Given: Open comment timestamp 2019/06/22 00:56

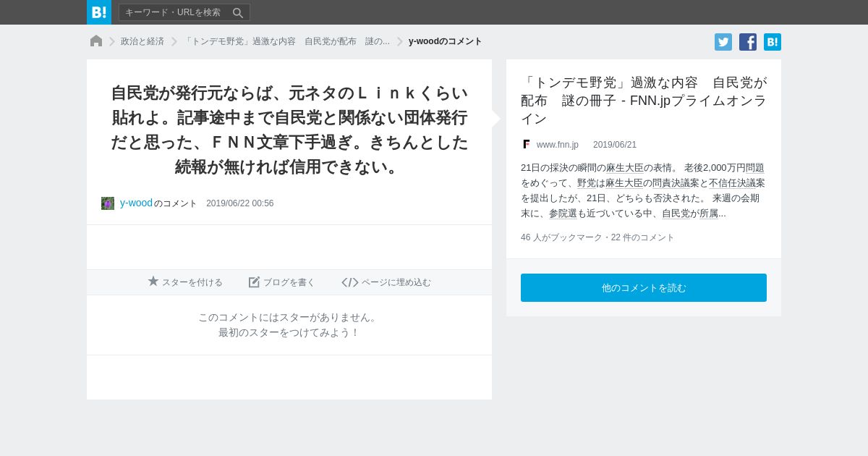Looking at the screenshot, I should (x=239, y=203).
